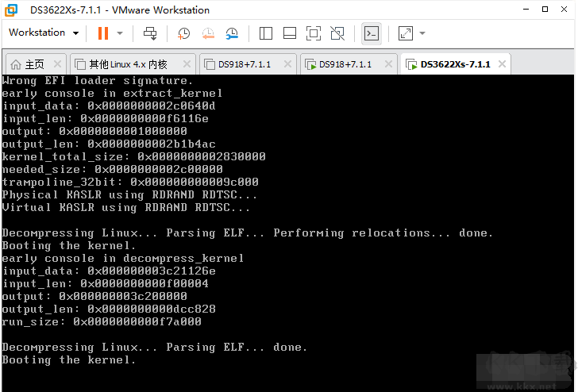
Task: Click the 'input_data: 0x000000003c21126e' line
Action: 109,271
